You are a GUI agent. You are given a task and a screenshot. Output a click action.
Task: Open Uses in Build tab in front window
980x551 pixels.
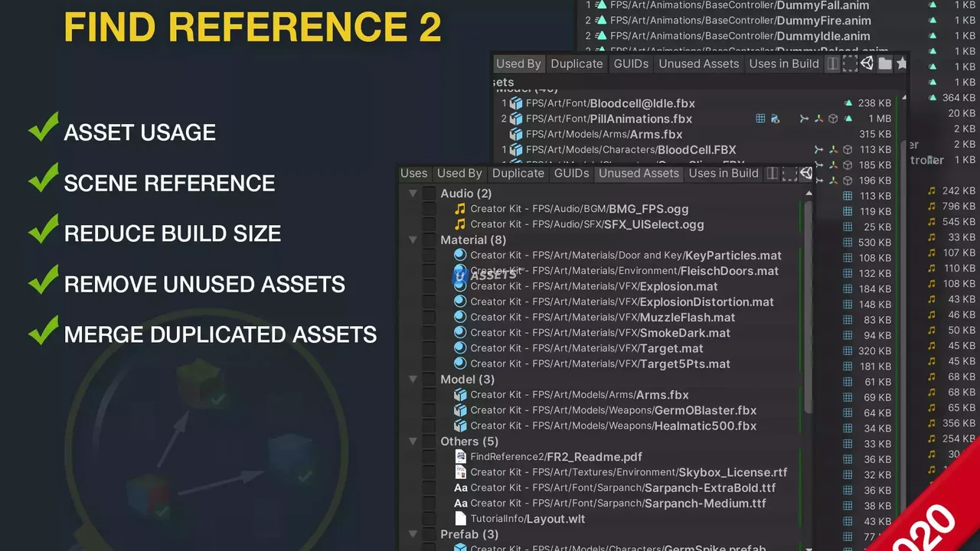point(724,174)
